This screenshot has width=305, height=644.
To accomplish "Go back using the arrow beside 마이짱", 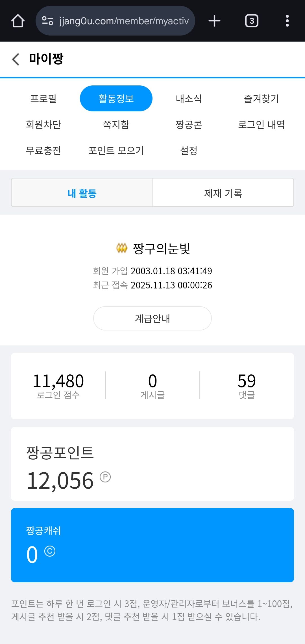I will [x=16, y=59].
